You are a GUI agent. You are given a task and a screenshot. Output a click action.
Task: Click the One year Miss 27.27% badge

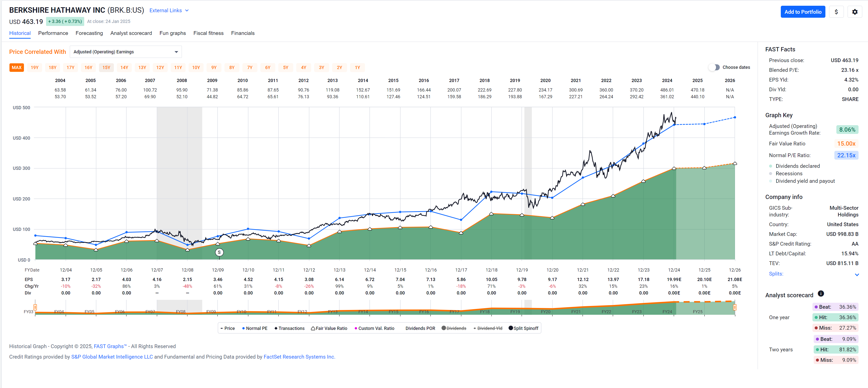coord(835,328)
